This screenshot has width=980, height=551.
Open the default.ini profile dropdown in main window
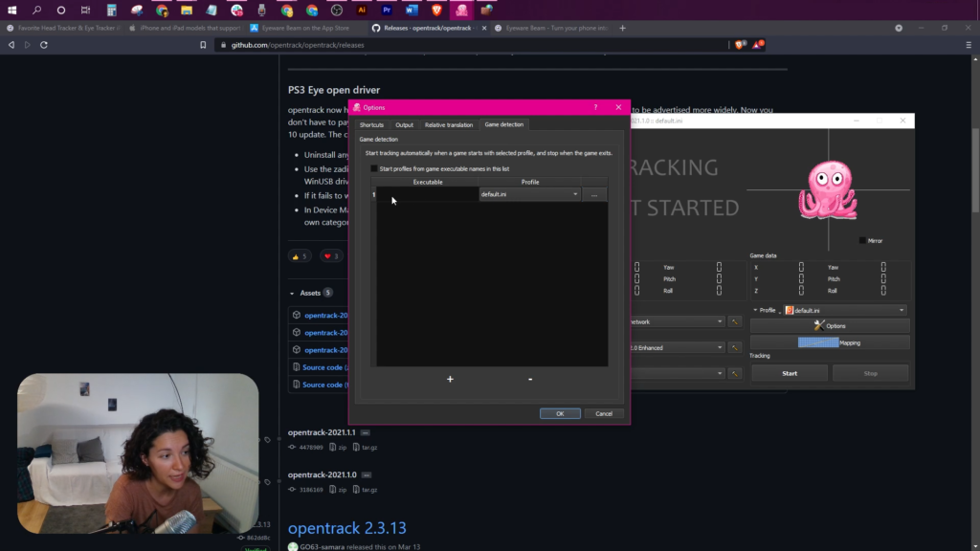[x=845, y=310]
